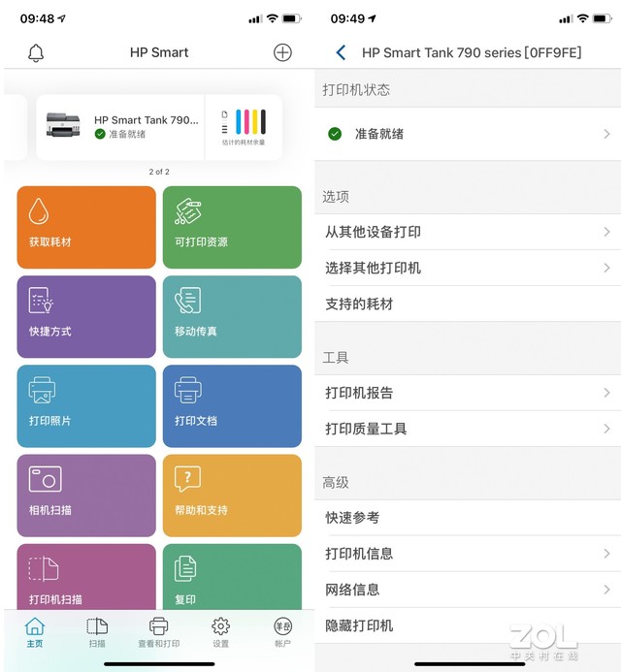Tap 快速参考 row
This screenshot has height=672, width=621.
tap(468, 518)
